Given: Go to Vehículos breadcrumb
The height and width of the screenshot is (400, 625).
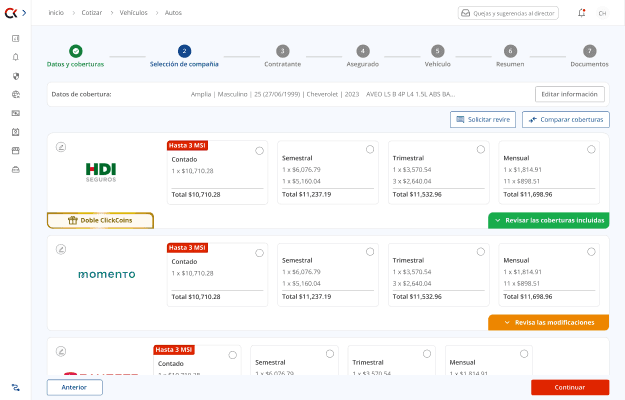Looking at the screenshot, I should coord(134,13).
